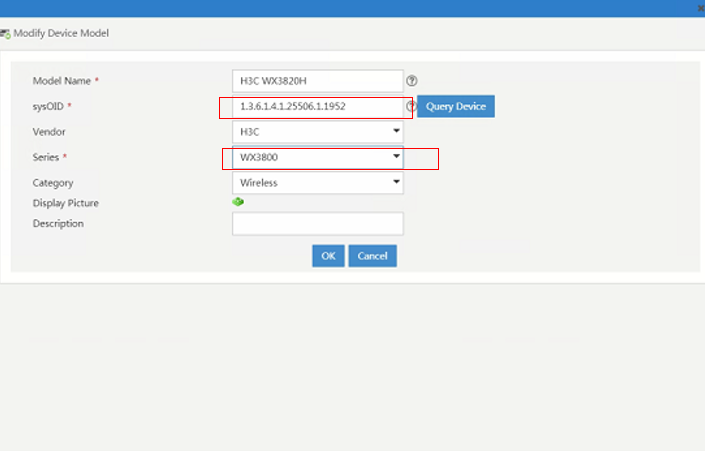The width and height of the screenshot is (705, 451).
Task: Click the green Display Picture device icon
Action: tap(238, 202)
